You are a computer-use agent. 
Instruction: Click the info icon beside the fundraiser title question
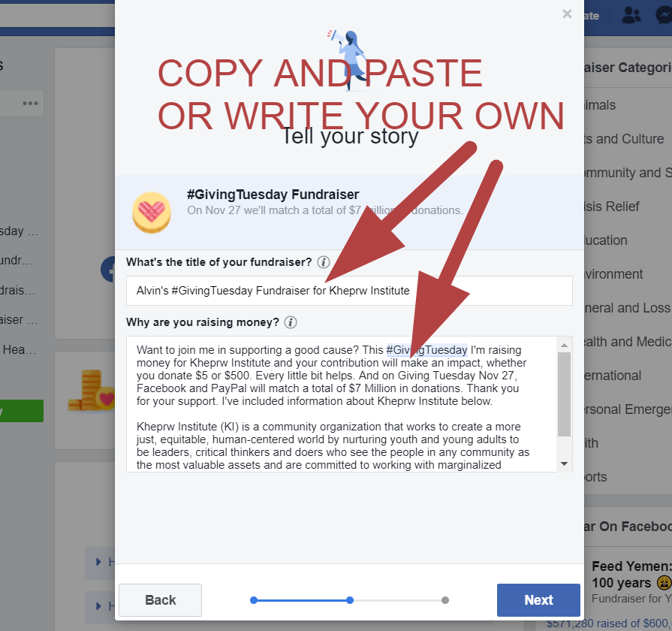click(x=324, y=262)
